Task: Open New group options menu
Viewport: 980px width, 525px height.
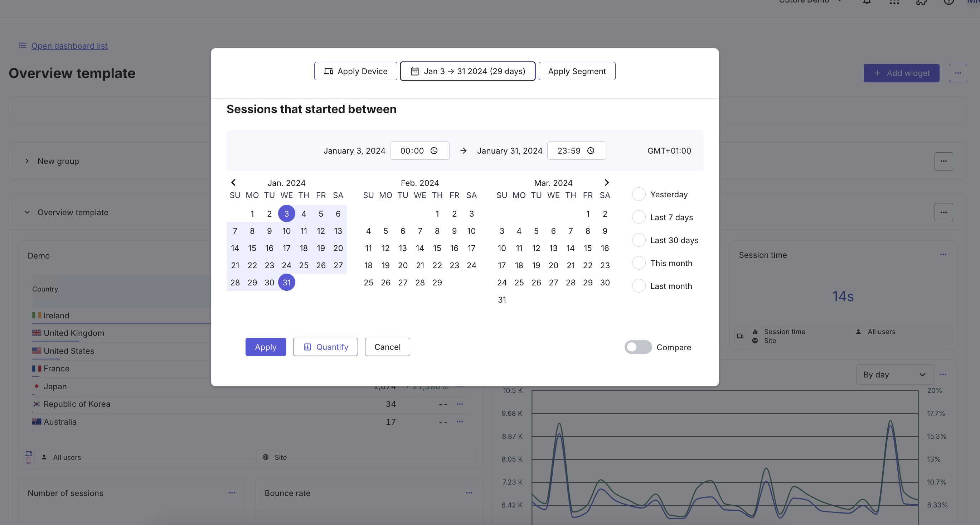Action: click(943, 161)
